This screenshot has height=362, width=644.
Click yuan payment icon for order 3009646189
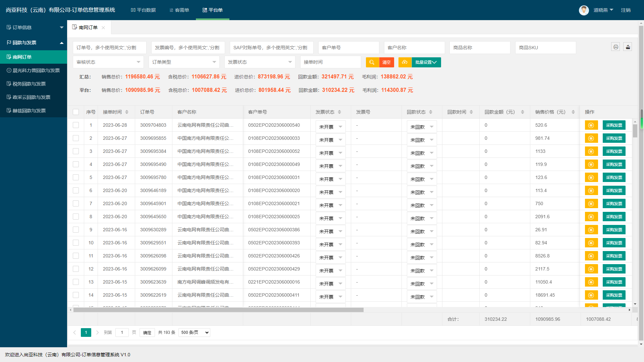(x=591, y=190)
